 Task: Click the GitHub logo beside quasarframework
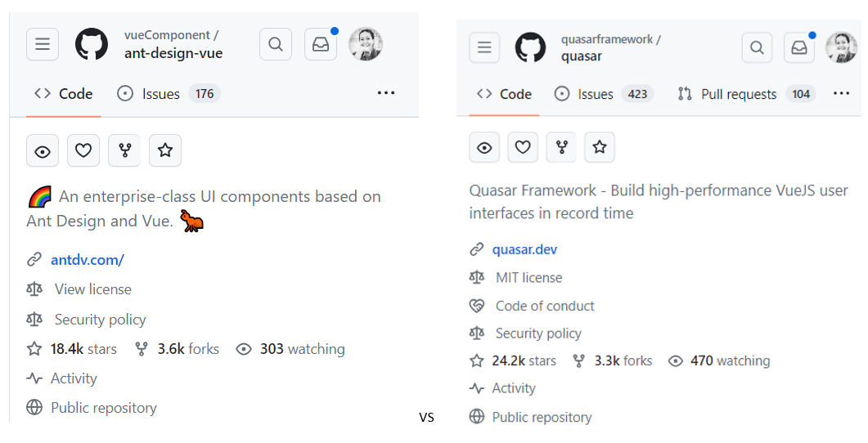click(x=530, y=48)
